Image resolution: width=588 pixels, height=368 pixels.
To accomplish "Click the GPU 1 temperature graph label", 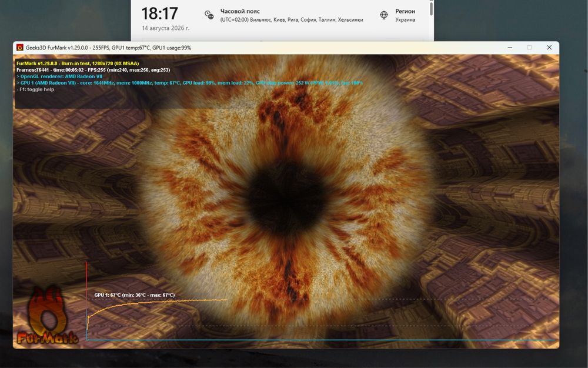I will pos(134,295).
